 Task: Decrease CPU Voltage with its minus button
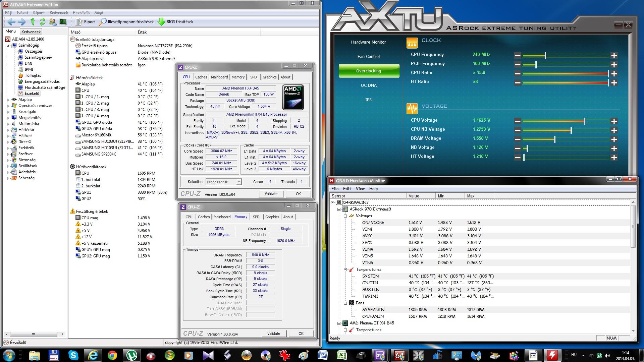click(518, 121)
